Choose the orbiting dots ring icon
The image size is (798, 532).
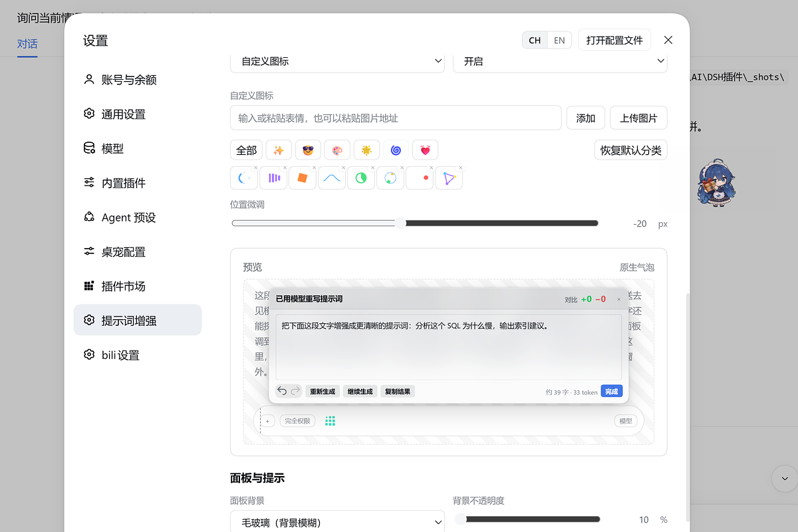[390, 178]
